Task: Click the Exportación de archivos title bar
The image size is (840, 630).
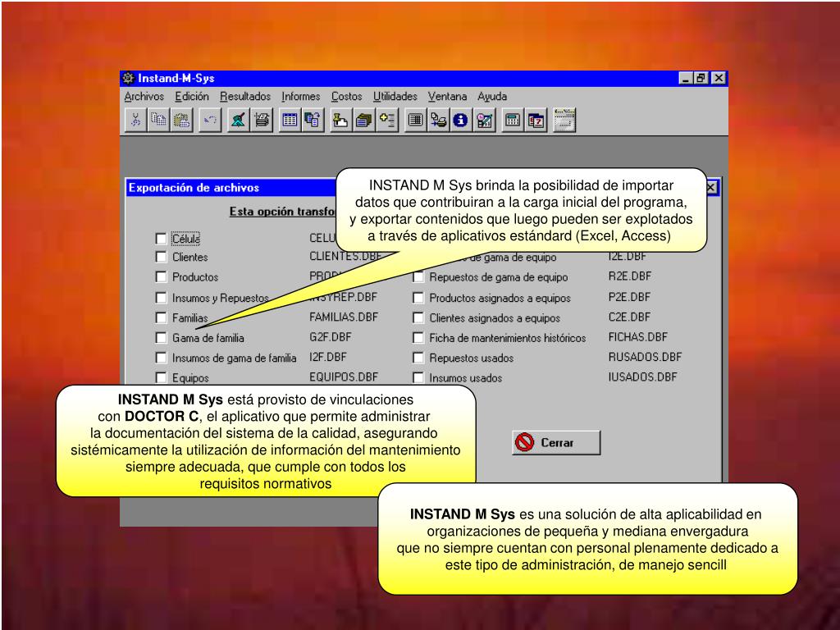Action: tap(231, 188)
